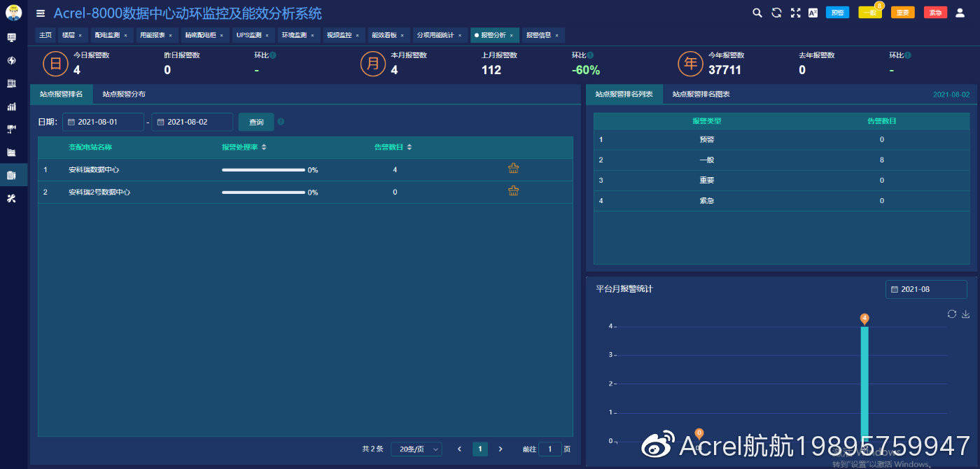This screenshot has width=980, height=469.
Task: Open the monitor screen sidebar icon
Action: (11, 37)
